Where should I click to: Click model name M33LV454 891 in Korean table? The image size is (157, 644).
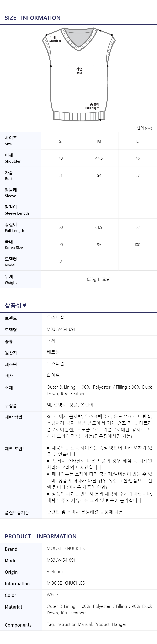(61, 329)
